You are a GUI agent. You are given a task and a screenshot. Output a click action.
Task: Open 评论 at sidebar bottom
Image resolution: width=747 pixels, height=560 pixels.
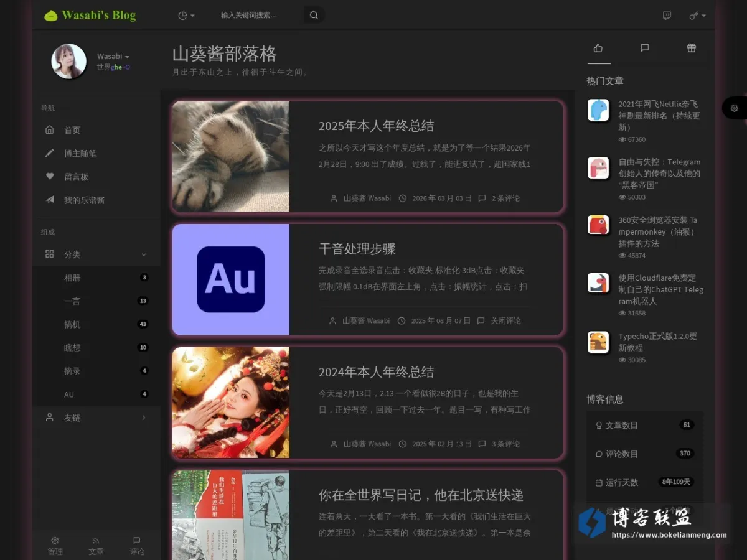[137, 546]
